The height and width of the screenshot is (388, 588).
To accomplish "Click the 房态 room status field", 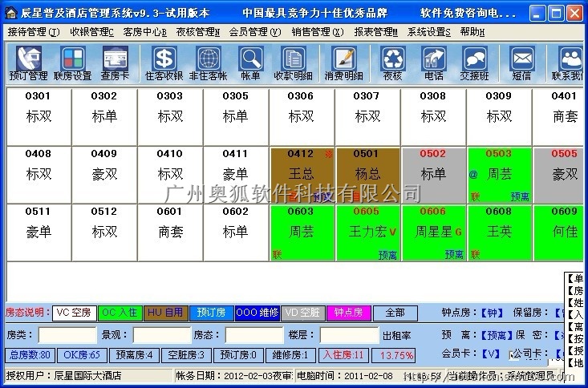I will (x=253, y=335).
